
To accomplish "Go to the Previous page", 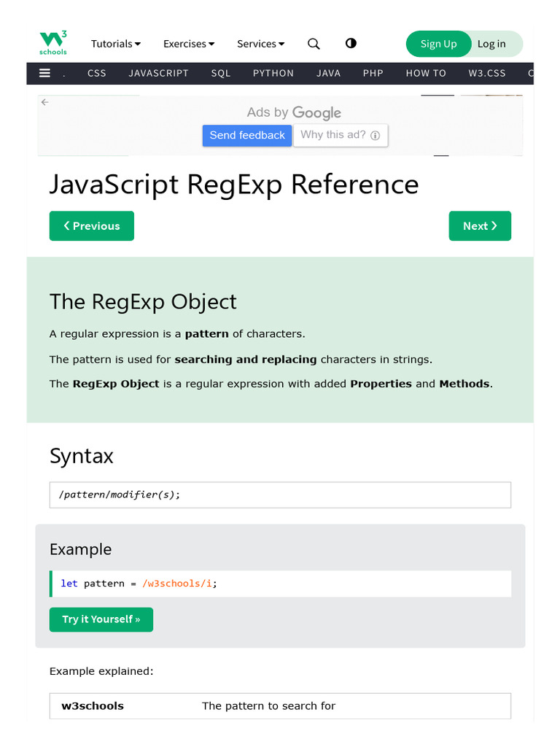I will click(92, 226).
